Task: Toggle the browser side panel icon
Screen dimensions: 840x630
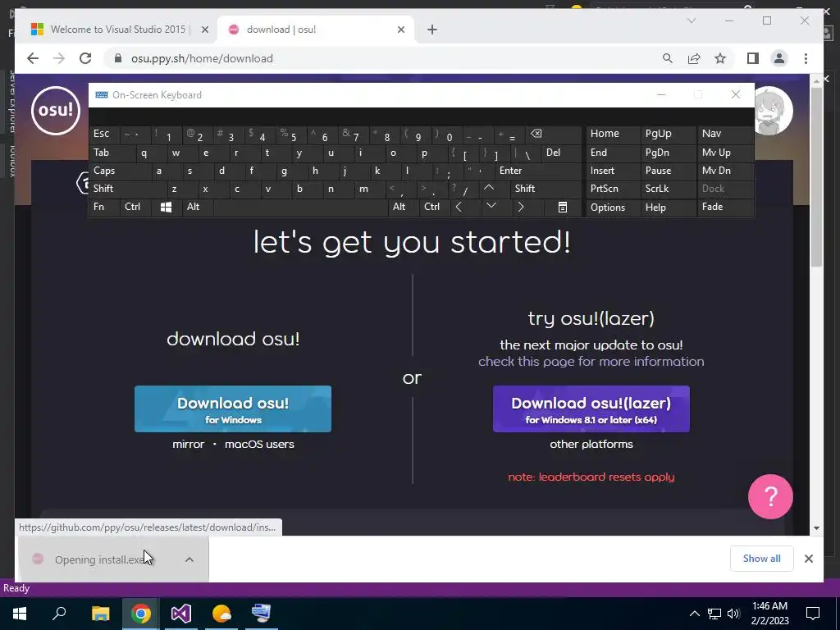Action: [x=753, y=58]
